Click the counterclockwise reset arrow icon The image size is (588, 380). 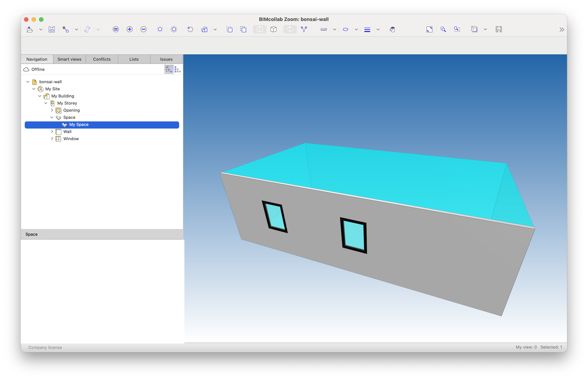coord(190,29)
